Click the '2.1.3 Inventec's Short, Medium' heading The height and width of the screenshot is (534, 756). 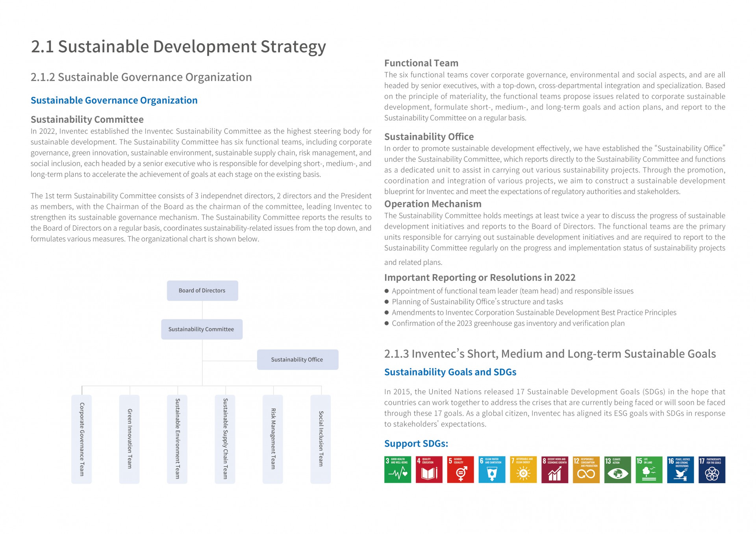(x=550, y=354)
